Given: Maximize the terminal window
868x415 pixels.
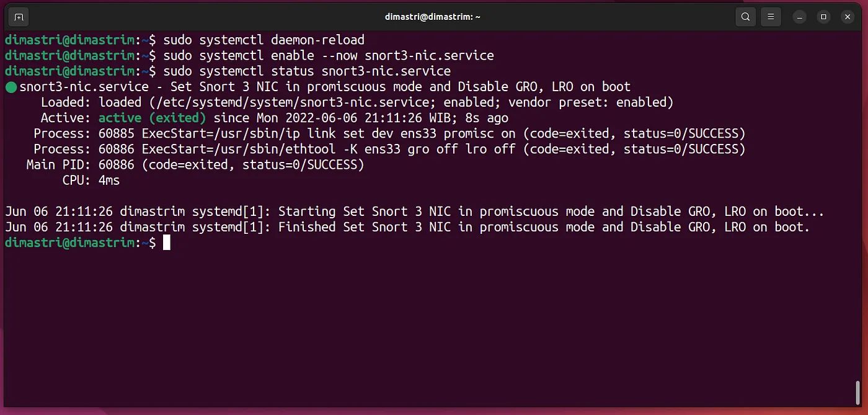Looking at the screenshot, I should tap(823, 17).
